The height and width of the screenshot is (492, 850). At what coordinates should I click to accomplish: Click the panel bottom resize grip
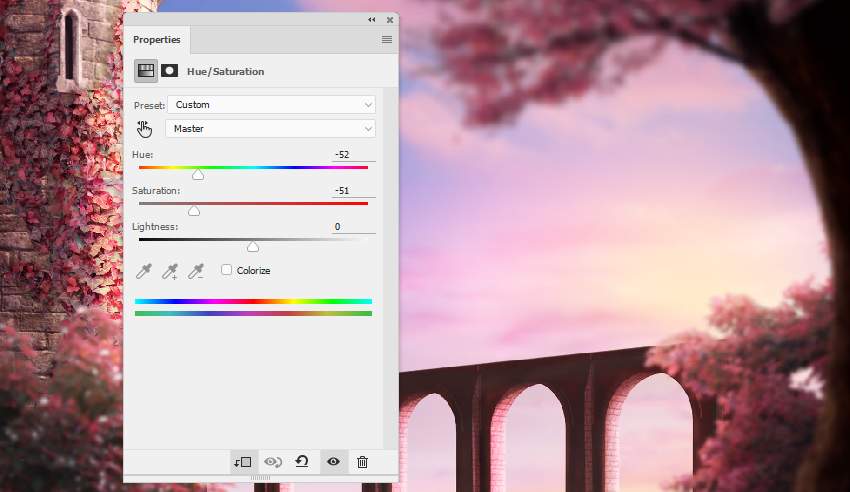pos(260,478)
